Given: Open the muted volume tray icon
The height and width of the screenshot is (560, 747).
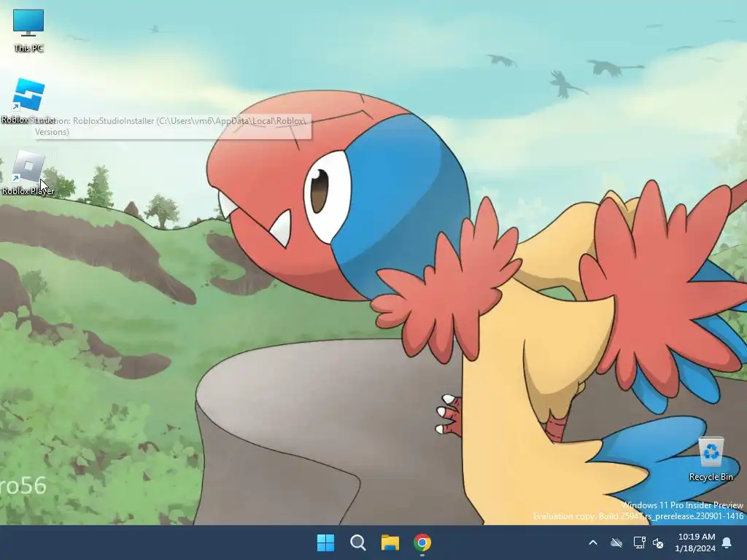Looking at the screenshot, I should click(x=659, y=542).
